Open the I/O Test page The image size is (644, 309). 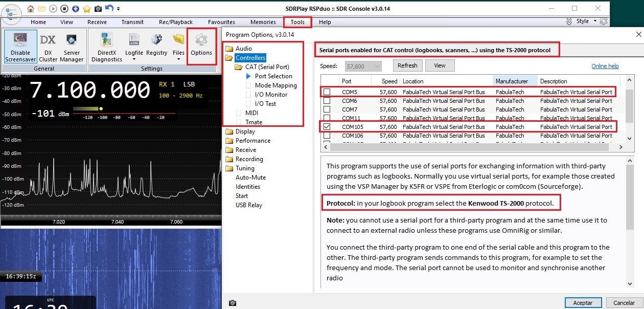pyautogui.click(x=265, y=104)
